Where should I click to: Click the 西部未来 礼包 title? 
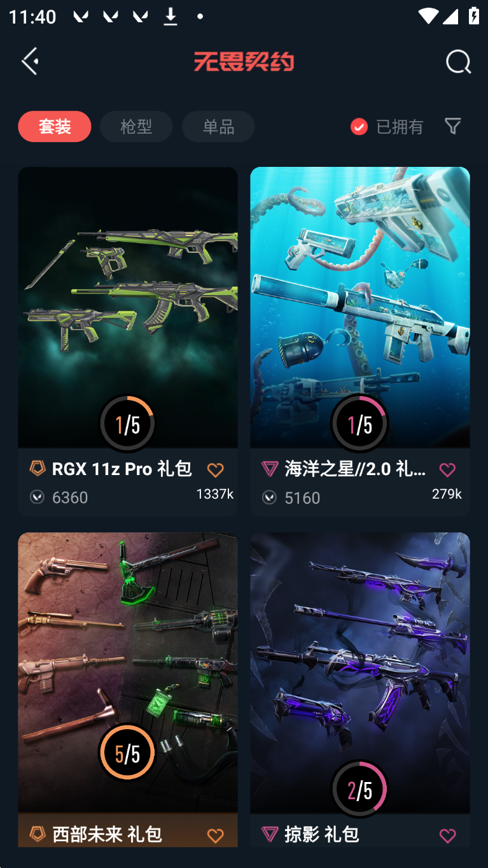[x=107, y=834]
